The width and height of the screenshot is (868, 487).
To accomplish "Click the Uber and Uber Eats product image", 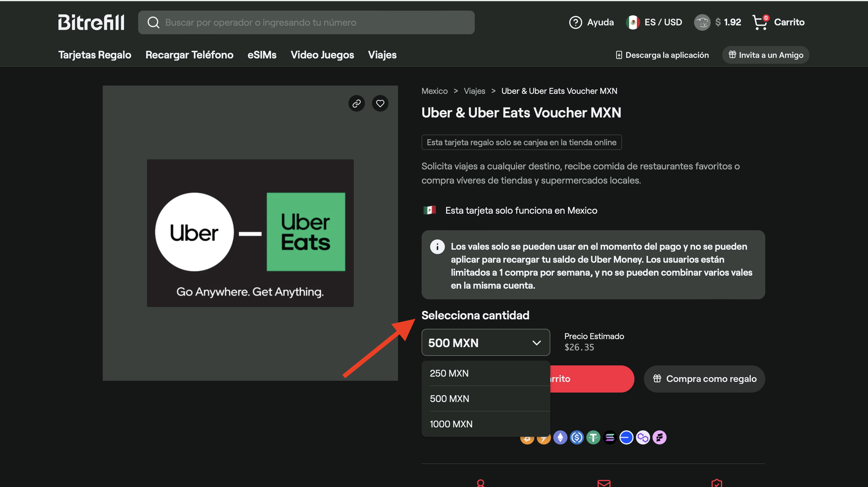I will (250, 233).
